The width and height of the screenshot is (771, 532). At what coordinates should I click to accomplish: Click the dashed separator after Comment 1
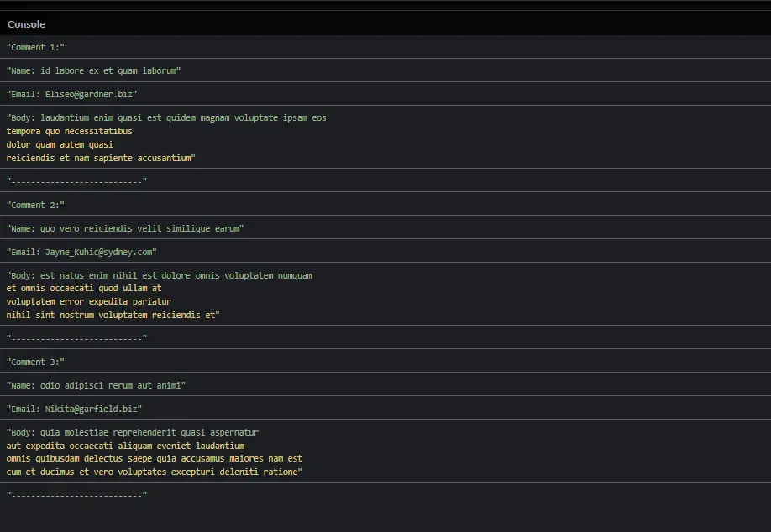tap(76, 181)
